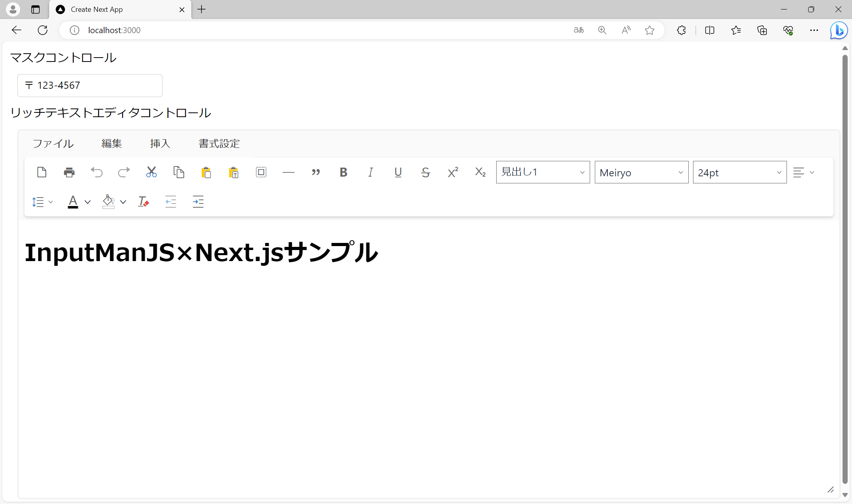Add this page to favorites star

650,30
